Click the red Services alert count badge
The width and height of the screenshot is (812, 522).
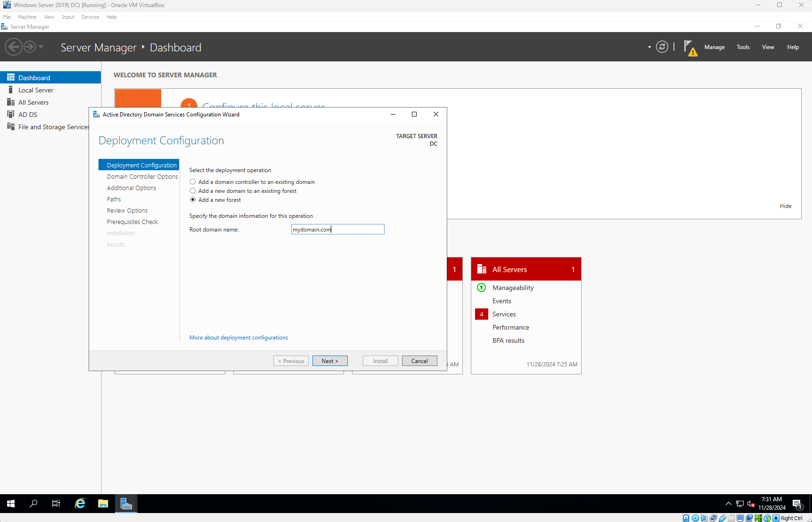click(482, 314)
